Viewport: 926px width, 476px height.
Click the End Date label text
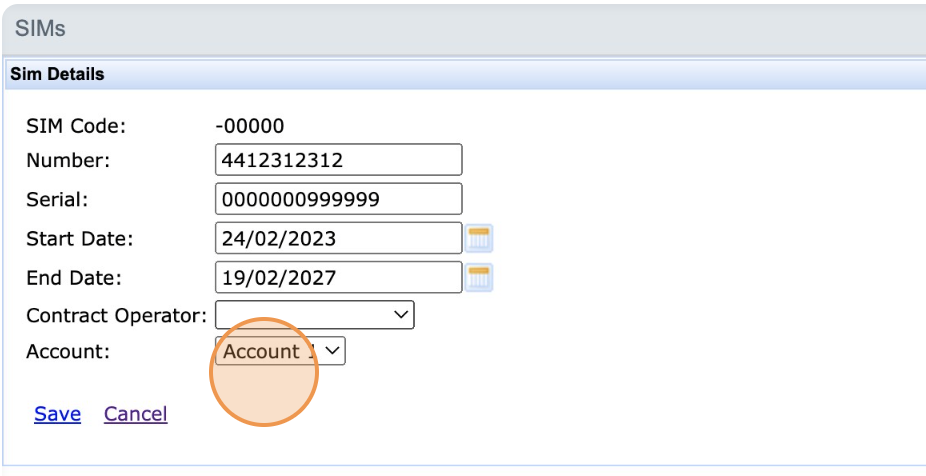coord(74,278)
